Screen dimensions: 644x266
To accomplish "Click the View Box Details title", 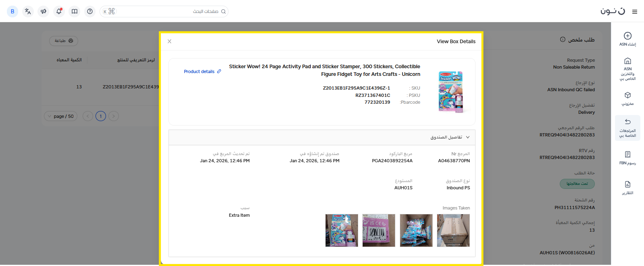I will [456, 42].
